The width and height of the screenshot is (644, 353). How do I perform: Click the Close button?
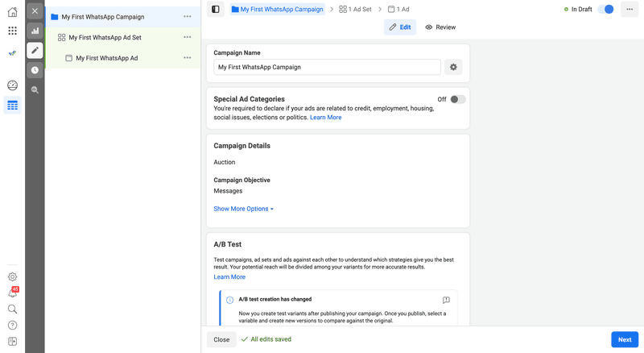[221, 339]
